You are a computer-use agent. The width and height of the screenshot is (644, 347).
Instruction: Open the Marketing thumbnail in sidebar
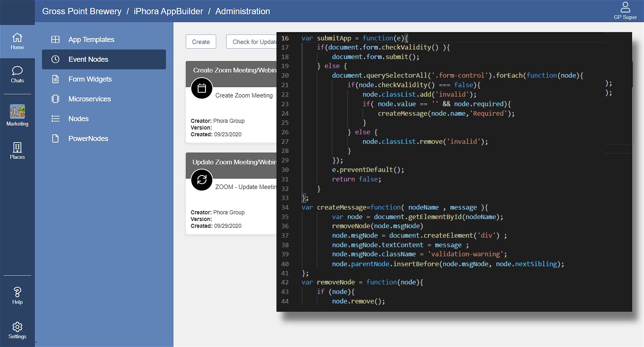coord(17,112)
